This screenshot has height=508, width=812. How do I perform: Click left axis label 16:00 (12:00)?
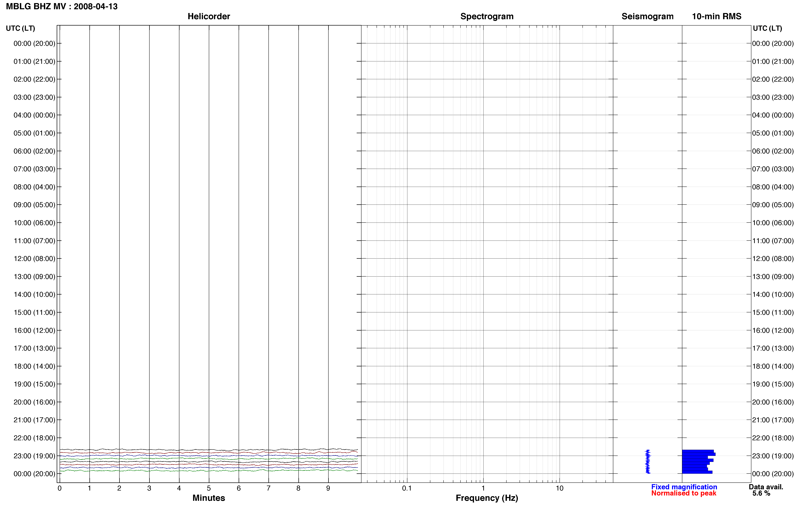(x=34, y=330)
